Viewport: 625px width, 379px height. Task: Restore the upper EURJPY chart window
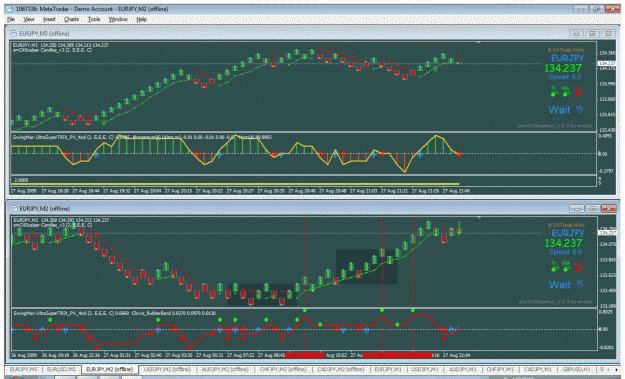(x=592, y=34)
